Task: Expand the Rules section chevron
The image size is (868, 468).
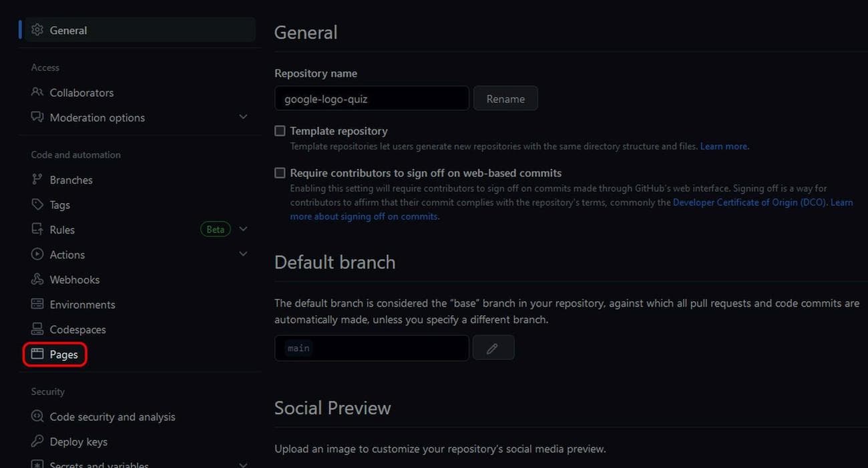Action: point(243,228)
